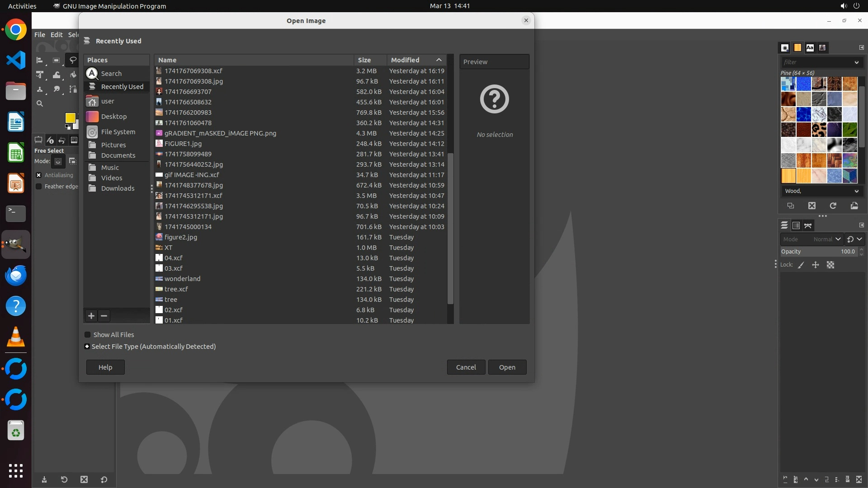The image size is (868, 488).
Task: Expand Select File Type section
Action: [x=87, y=347]
